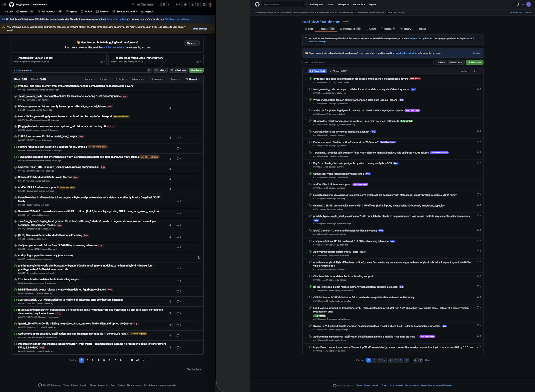This screenshot has height=392, width=535.
Task: Expand the Milestones dropdown in the right window
Action: pyautogui.click(x=456, y=62)
